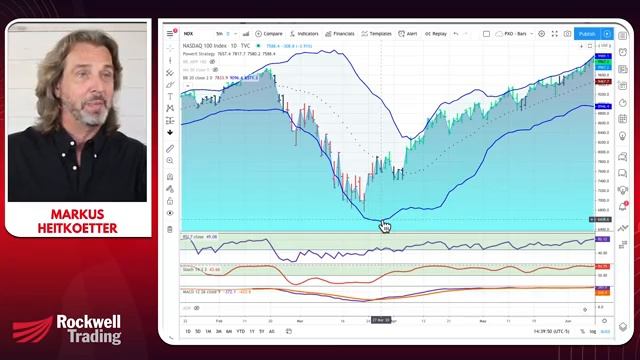Open the Alerts alarm clock sidebar icon
640x360 pixels.
623,52
